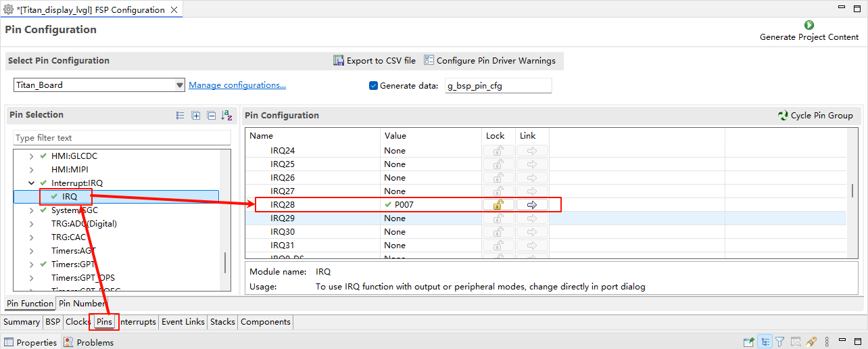Screen dimensions: 868x349
Task: Click the collapse all icon in Pin Selection
Action: click(211, 116)
